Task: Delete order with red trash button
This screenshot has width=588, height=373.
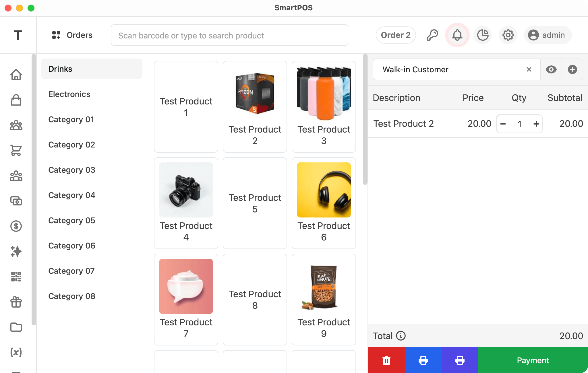Action: [x=386, y=360]
